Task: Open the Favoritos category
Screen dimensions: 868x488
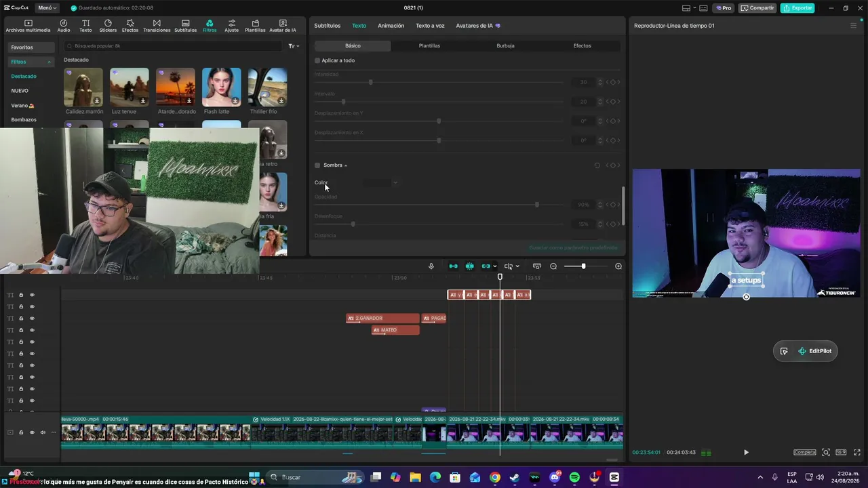Action: pyautogui.click(x=31, y=47)
